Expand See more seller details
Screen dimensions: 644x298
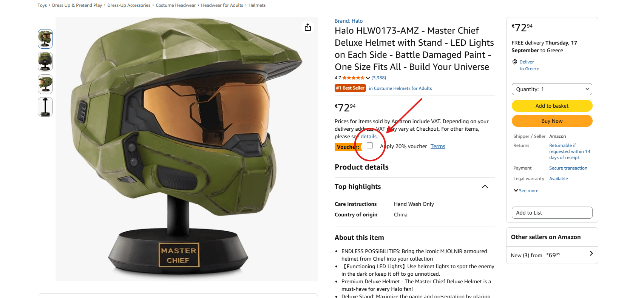[x=526, y=191]
